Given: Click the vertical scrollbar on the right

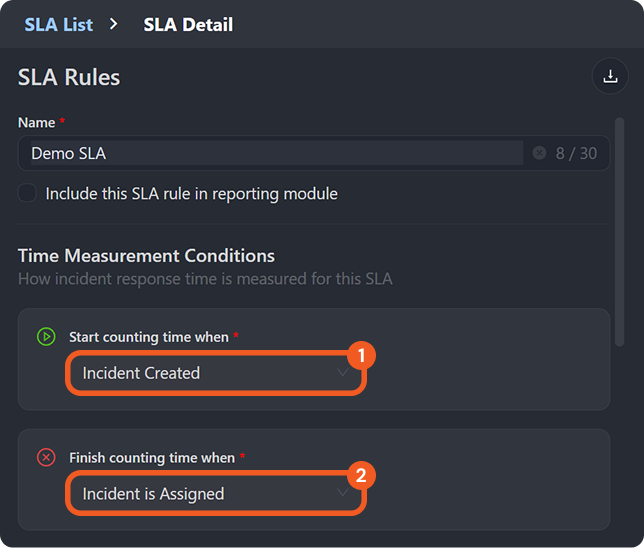Looking at the screenshot, I should coord(620,230).
